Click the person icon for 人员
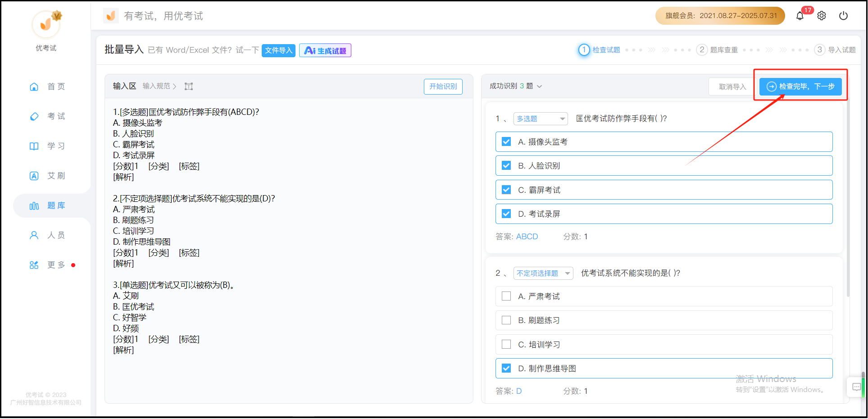This screenshot has width=868, height=419. (x=34, y=235)
